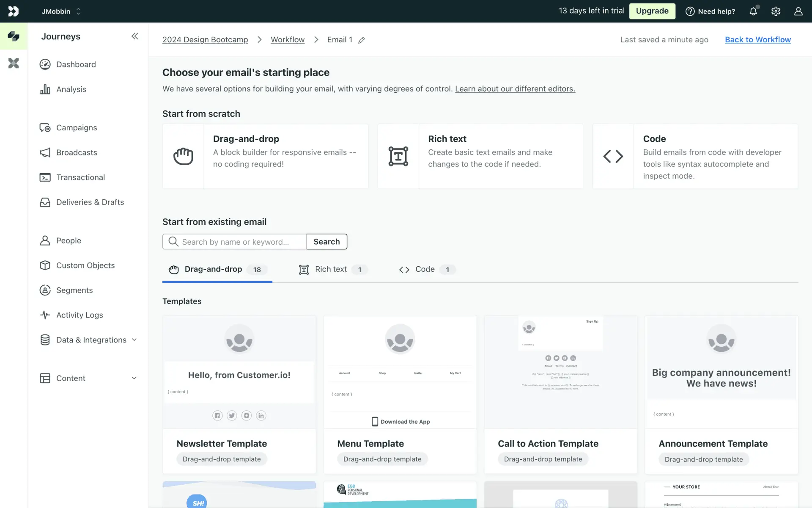Click the Activity Logs pulse icon
This screenshot has width=812, height=508.
point(45,315)
